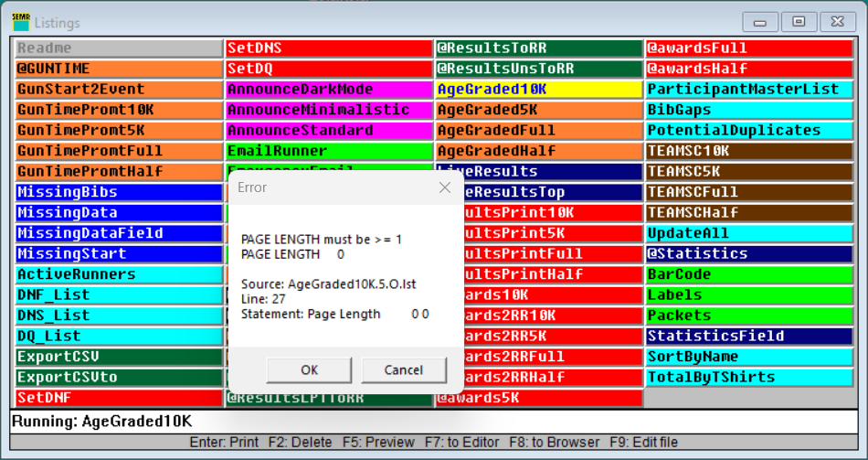Minimize the Listings window
This screenshot has width=868, height=460.
click(759, 22)
